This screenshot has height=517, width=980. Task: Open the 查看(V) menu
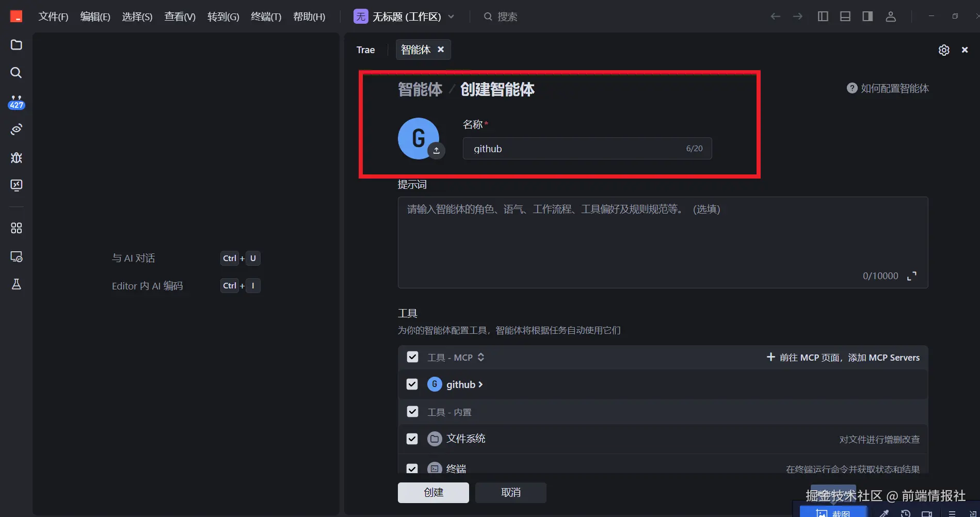click(x=180, y=17)
